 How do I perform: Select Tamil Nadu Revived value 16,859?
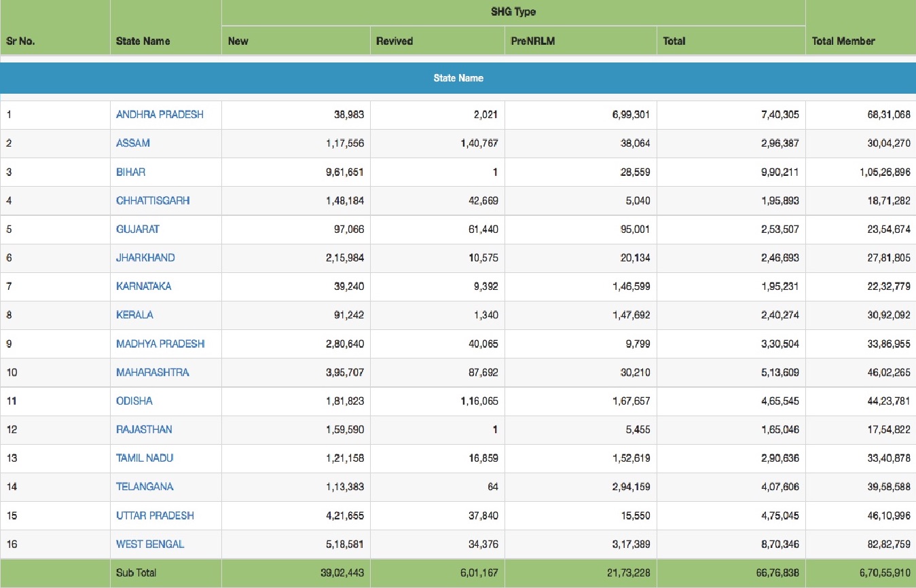483,458
